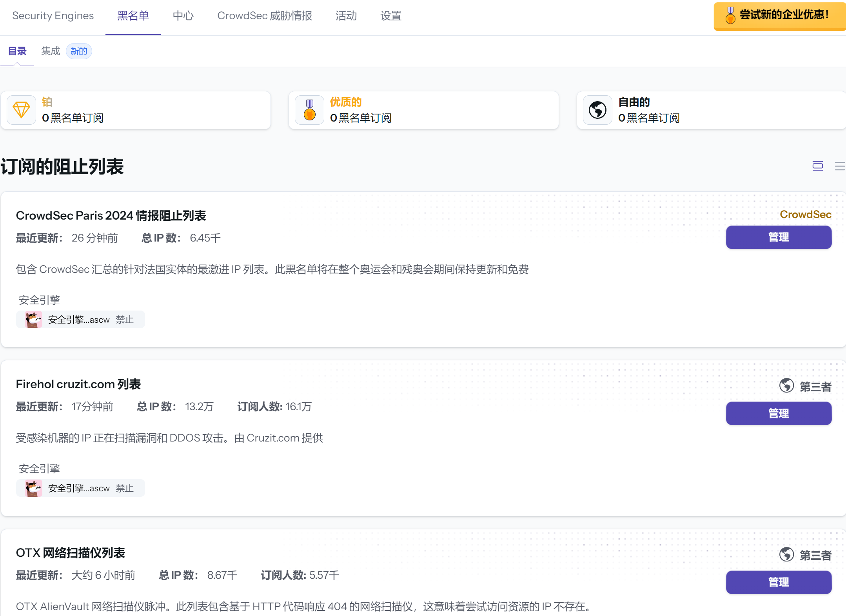846x616 pixels.
Task: Open the Security Engines tab
Action: pos(53,16)
